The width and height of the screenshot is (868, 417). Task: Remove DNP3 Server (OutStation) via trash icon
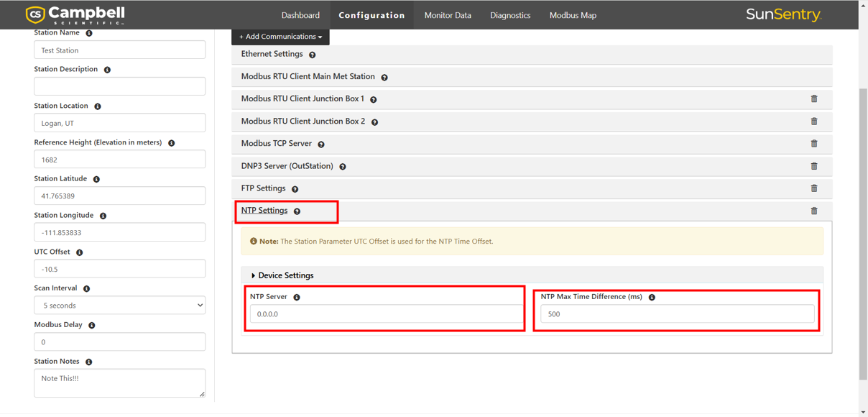814,166
